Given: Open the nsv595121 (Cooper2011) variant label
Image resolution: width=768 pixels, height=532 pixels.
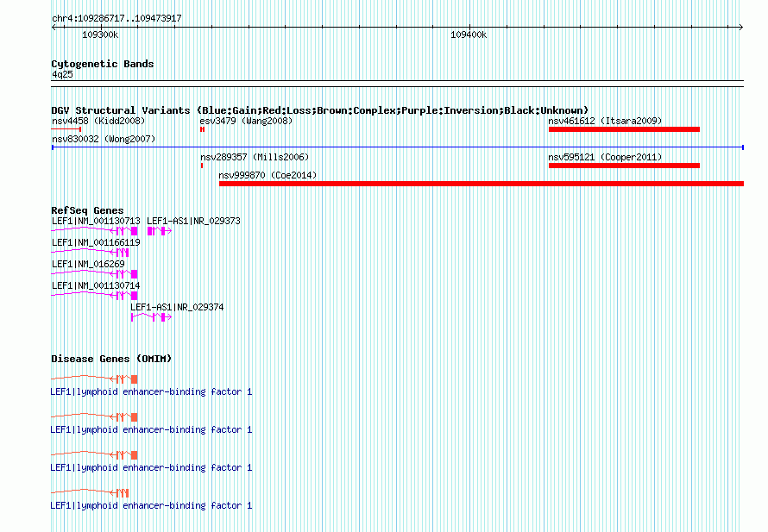Looking at the screenshot, I should point(605,157).
